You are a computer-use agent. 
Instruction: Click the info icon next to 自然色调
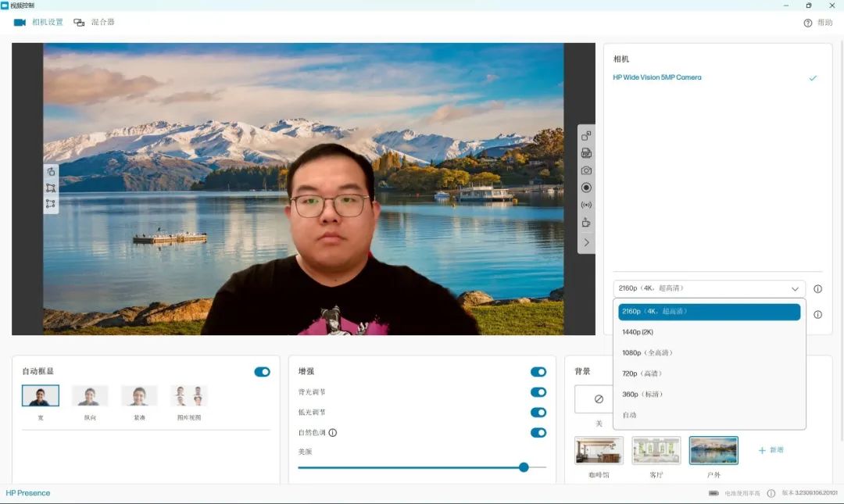click(333, 433)
